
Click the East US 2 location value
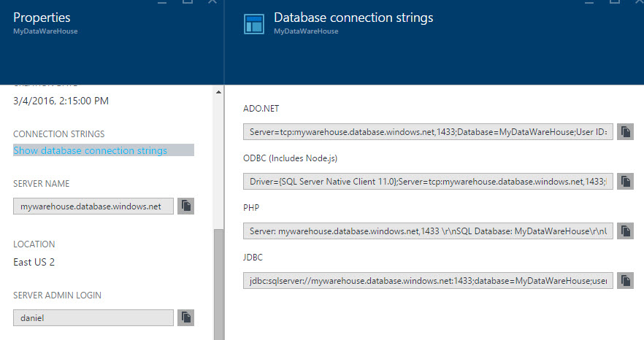(x=34, y=262)
